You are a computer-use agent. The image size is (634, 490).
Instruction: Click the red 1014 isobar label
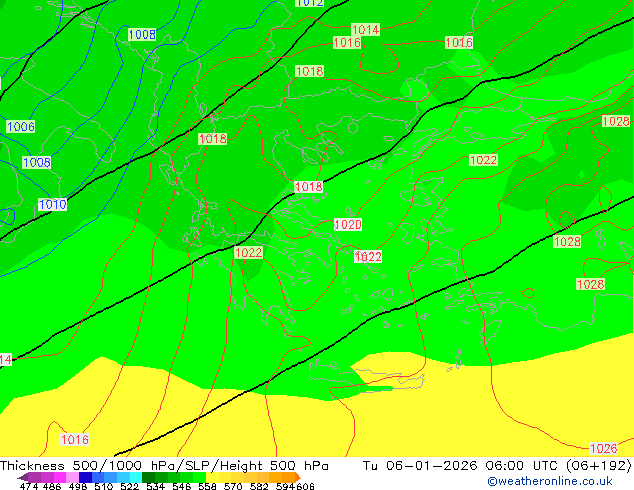[366, 30]
